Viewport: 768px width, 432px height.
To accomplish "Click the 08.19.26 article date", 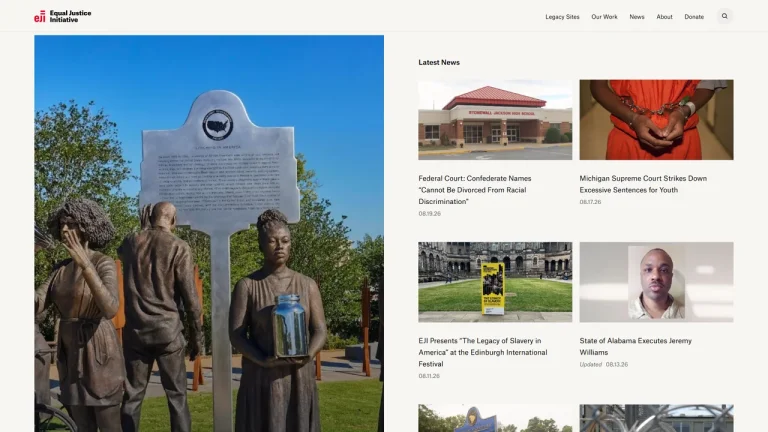I will pos(430,214).
